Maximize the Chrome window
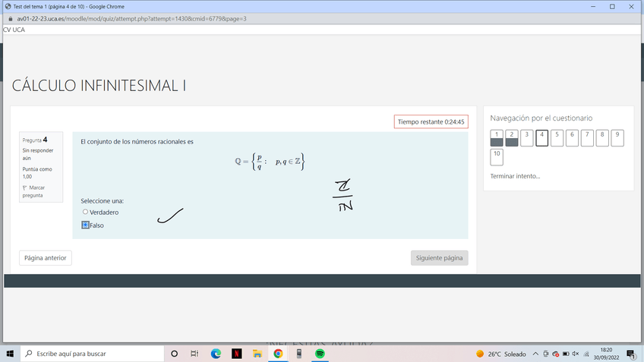 612,7
